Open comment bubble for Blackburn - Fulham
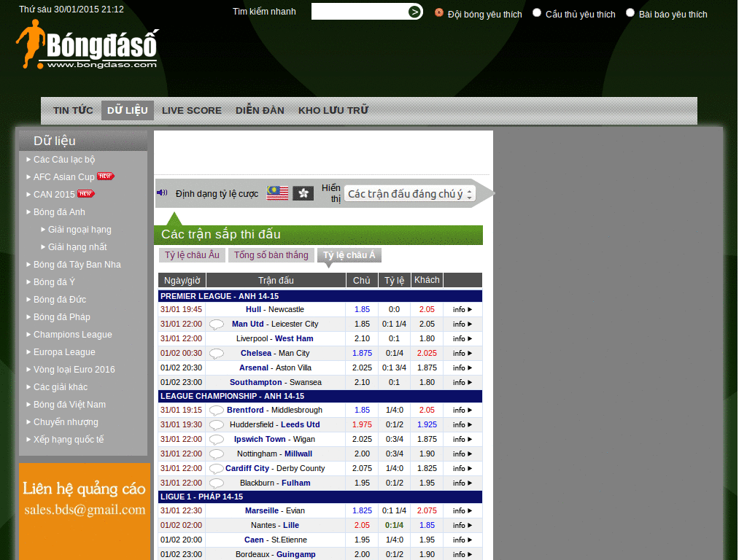747x560 pixels. point(216,483)
